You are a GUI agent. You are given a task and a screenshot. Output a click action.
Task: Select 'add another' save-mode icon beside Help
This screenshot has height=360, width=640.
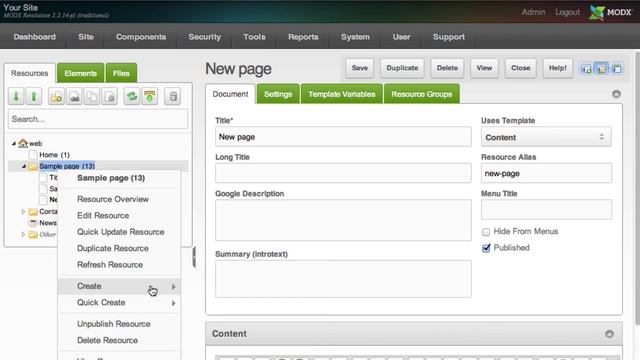point(586,69)
